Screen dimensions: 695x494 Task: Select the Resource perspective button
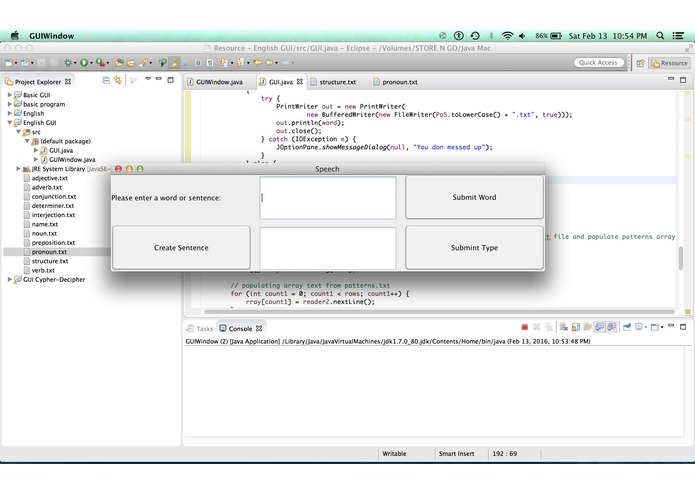click(x=670, y=63)
